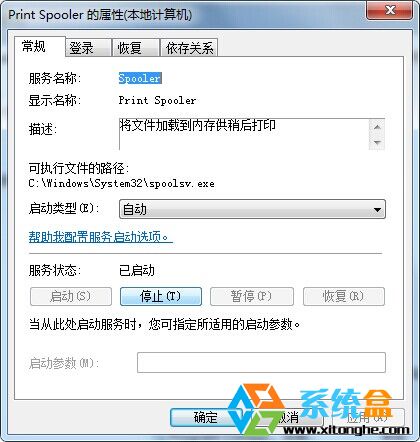Image resolution: width=420 pixels, height=442 pixels.
Task: Confirm with the 确定 button
Action: (205, 417)
